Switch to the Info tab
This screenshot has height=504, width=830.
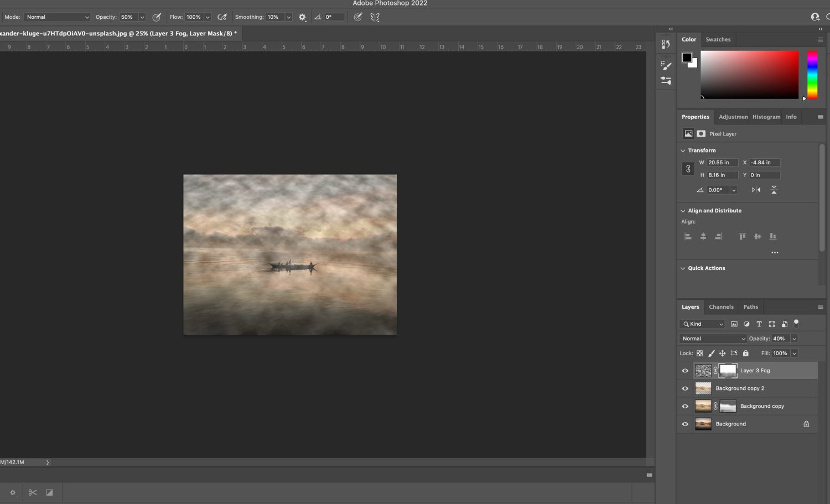791,117
